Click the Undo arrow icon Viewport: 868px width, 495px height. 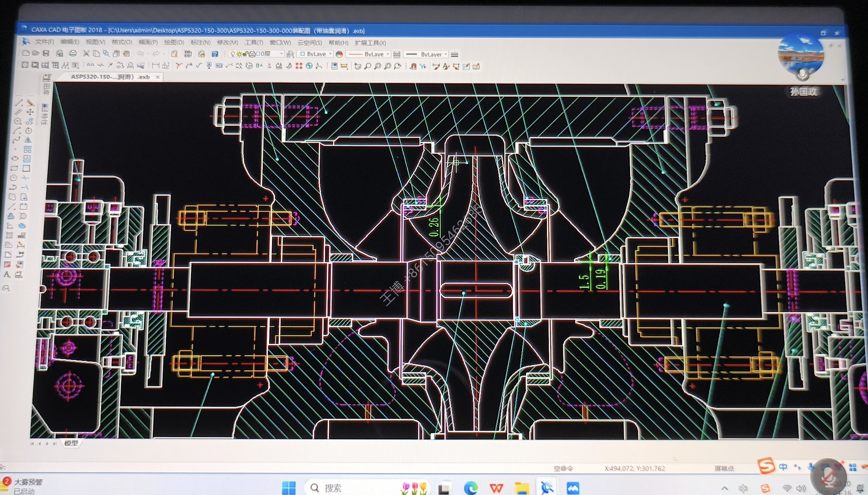(x=140, y=54)
